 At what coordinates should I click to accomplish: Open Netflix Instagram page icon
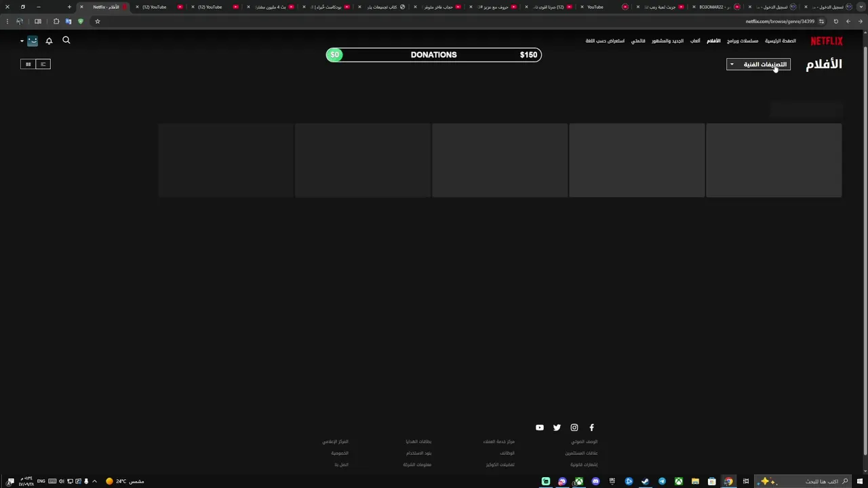(574, 428)
